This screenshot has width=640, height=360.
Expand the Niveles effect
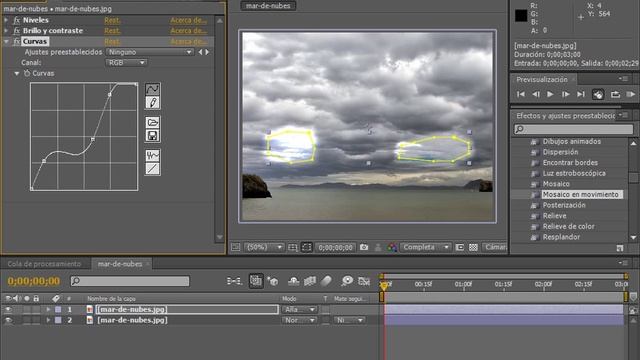(6, 20)
